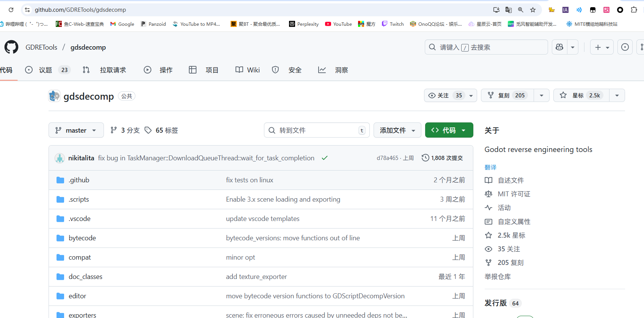Open the Copilot icon button
This screenshot has height=318, width=644.
coord(559,47)
